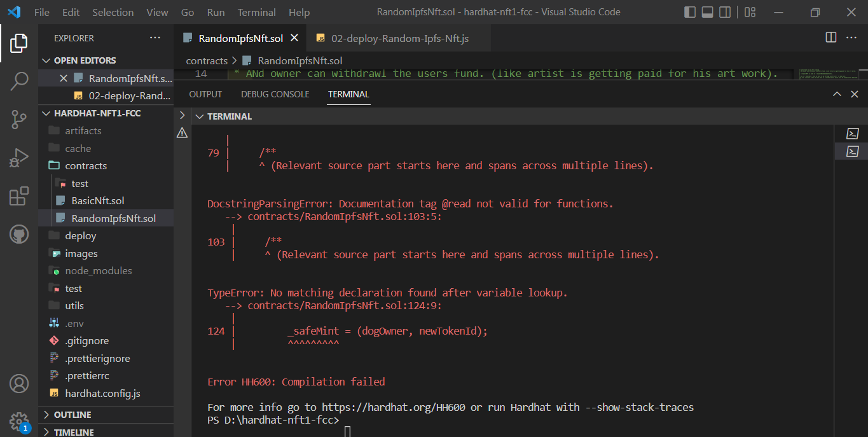This screenshot has width=868, height=437.
Task: Maximize panel size with up chevron
Action: 837,94
